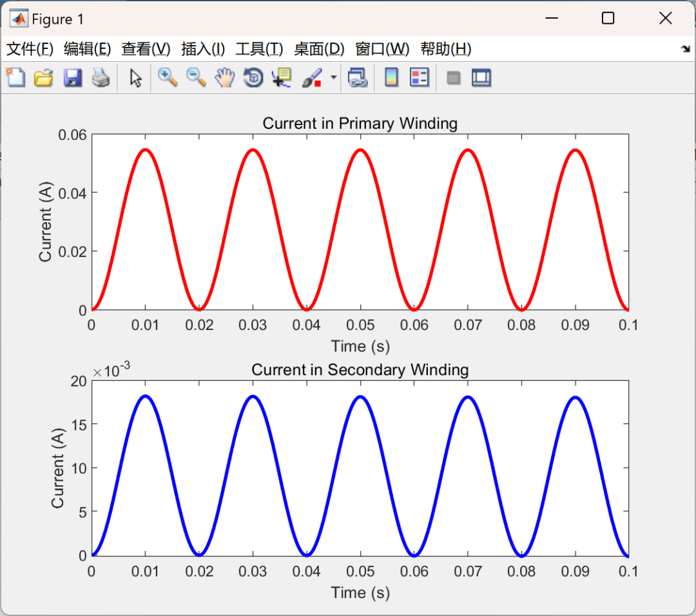Click the top plot's 'Current (A)' y-label

[45, 222]
